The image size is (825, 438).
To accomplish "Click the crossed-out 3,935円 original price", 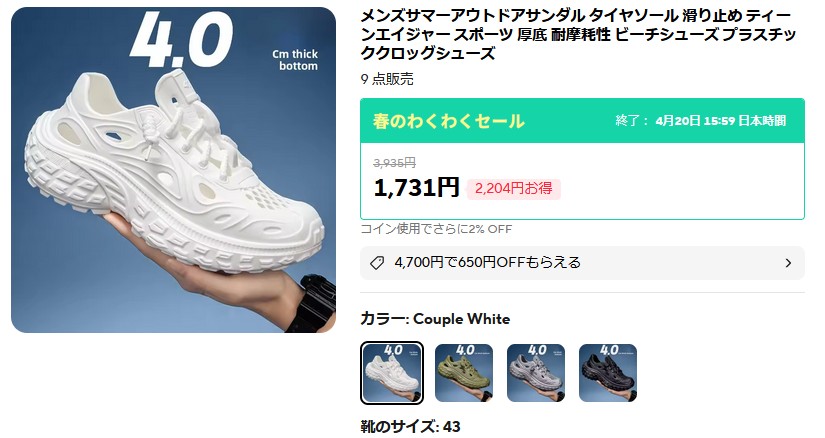I will [395, 163].
